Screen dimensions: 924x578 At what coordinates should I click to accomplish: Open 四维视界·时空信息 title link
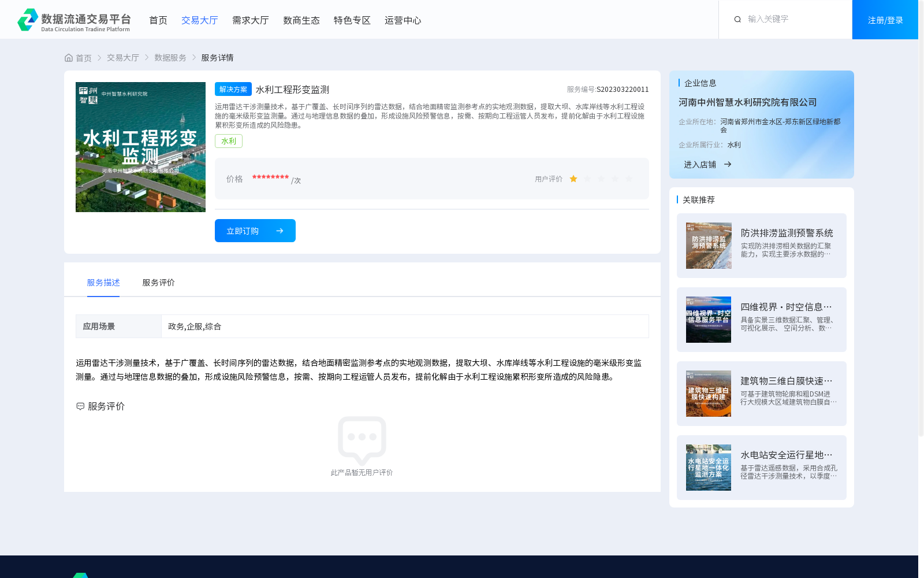(x=787, y=307)
